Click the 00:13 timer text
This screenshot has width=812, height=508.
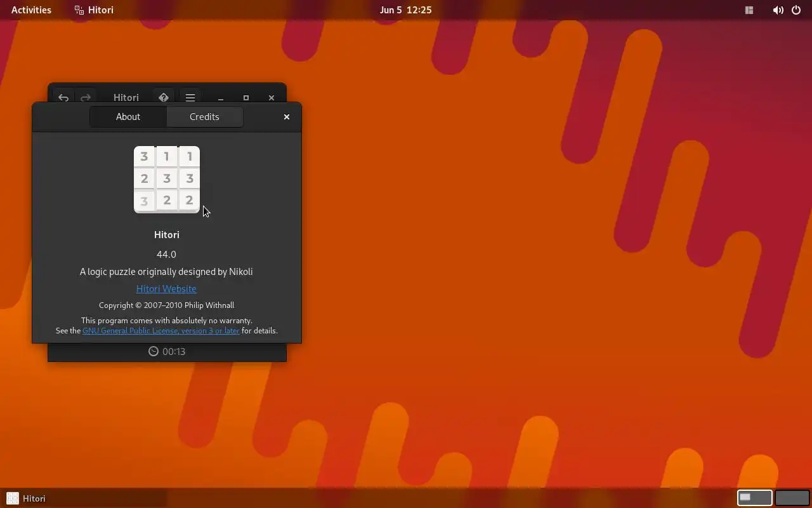174,352
